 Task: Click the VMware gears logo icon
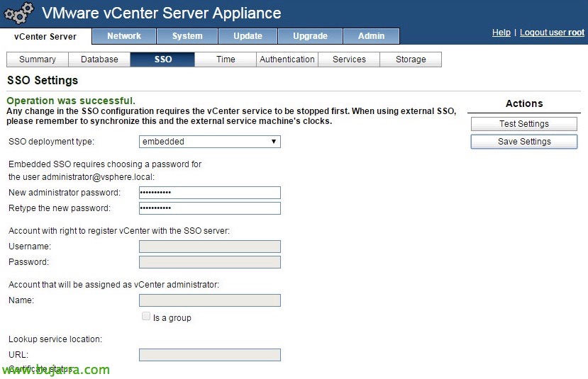pyautogui.click(x=19, y=13)
